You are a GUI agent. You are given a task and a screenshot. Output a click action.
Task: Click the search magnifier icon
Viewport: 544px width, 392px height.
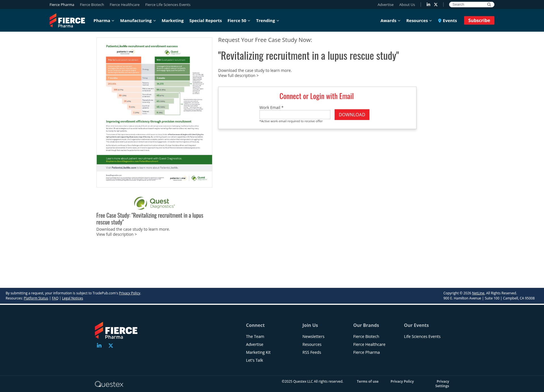pyautogui.click(x=489, y=5)
